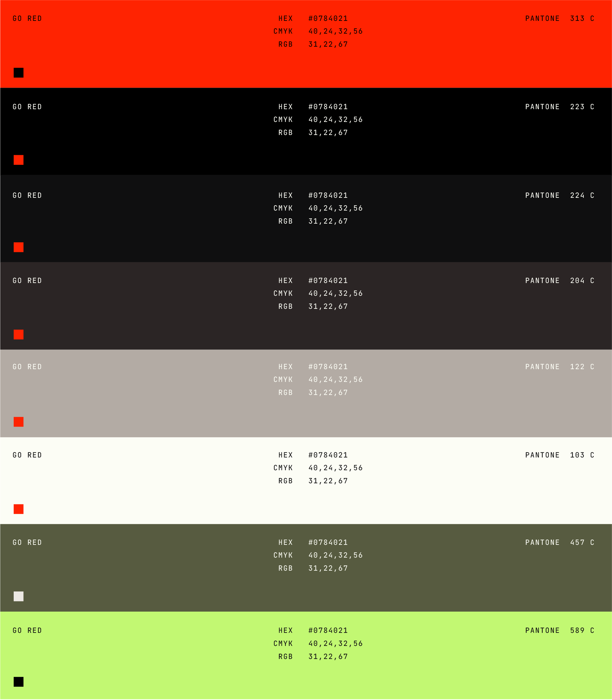Click CMYK value 40,24,32,56 in the Pantone 313 C band
Viewport: 612px width, 700px height.
click(x=335, y=31)
